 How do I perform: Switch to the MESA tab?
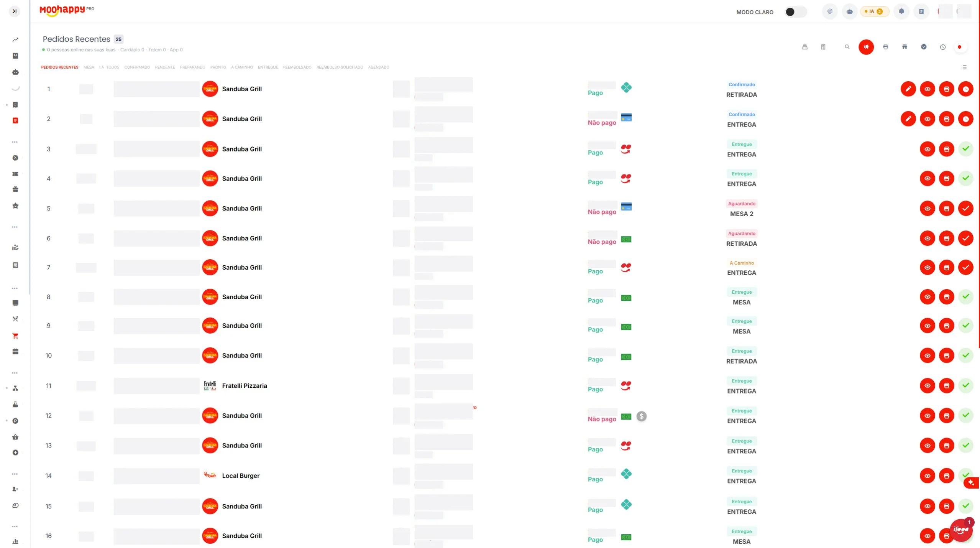89,67
